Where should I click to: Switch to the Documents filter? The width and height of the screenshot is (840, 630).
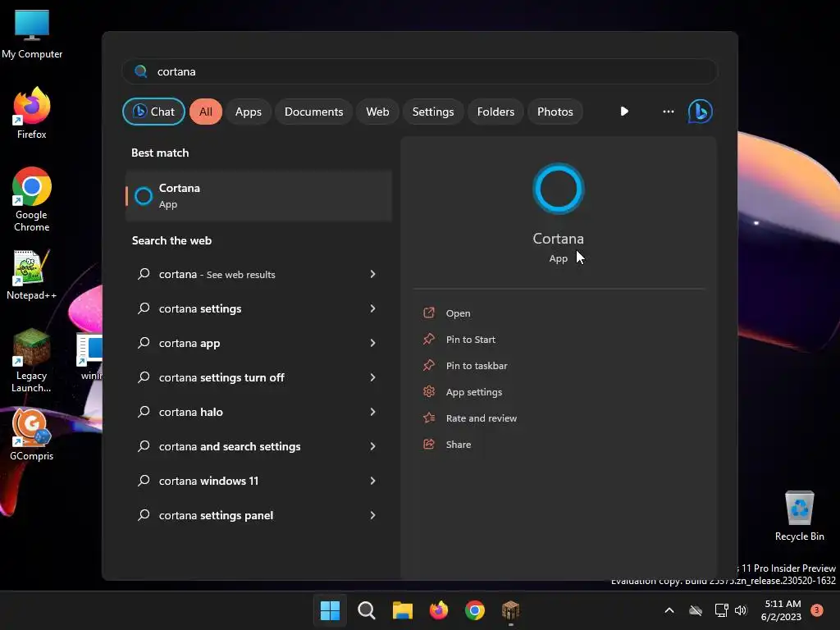tap(313, 112)
